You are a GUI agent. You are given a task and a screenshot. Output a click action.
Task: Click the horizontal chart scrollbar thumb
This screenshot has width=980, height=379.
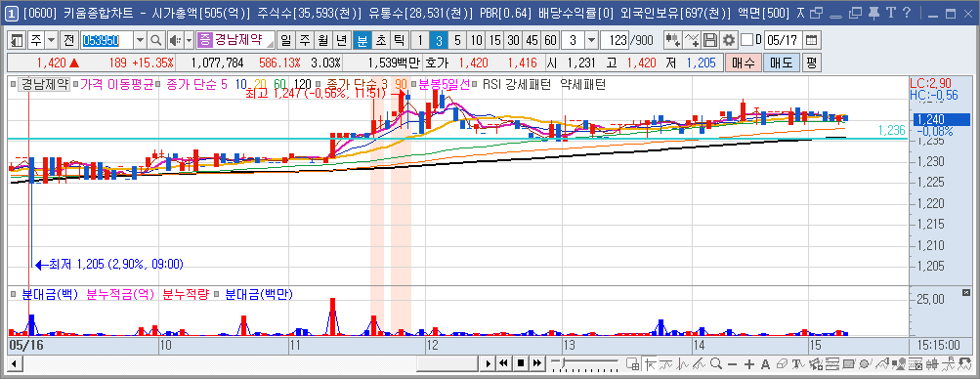coord(447,363)
